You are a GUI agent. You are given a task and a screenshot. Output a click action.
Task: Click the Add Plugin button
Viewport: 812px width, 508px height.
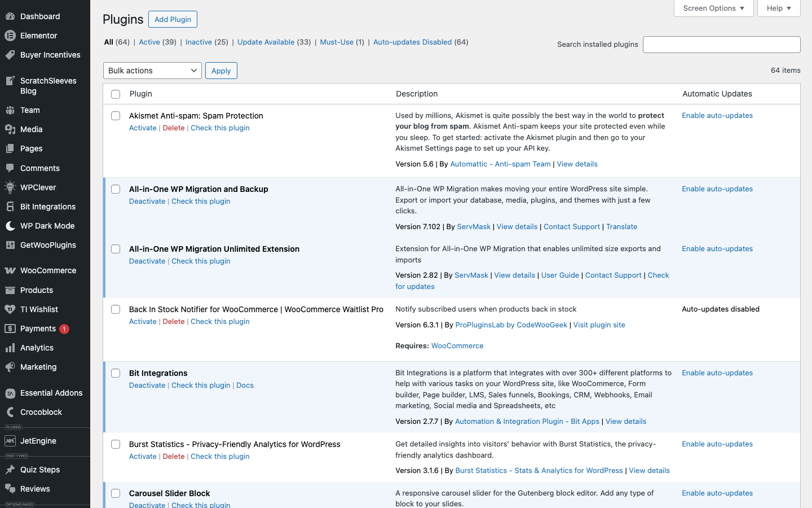[x=173, y=19]
